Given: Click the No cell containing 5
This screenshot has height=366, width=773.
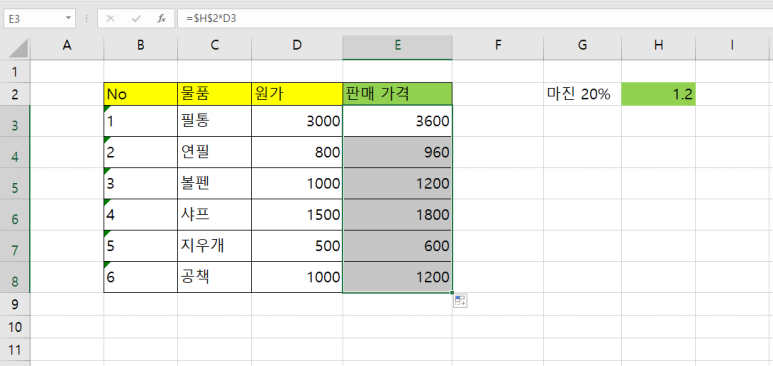Looking at the screenshot, I should [x=141, y=245].
